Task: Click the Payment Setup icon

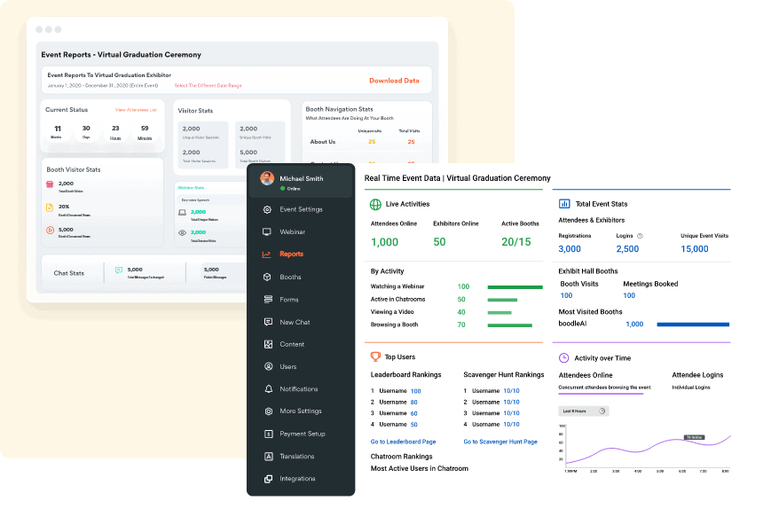Action: pyautogui.click(x=267, y=434)
